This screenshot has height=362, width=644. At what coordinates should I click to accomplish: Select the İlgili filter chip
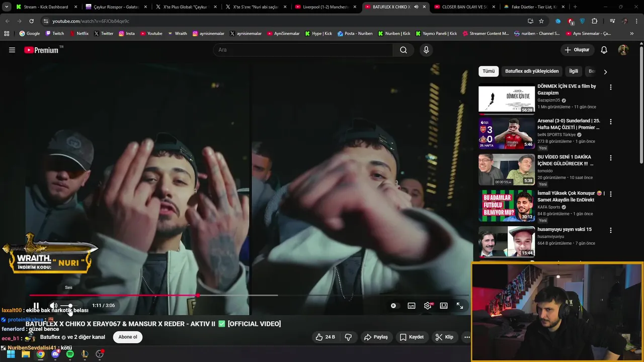[x=574, y=71]
